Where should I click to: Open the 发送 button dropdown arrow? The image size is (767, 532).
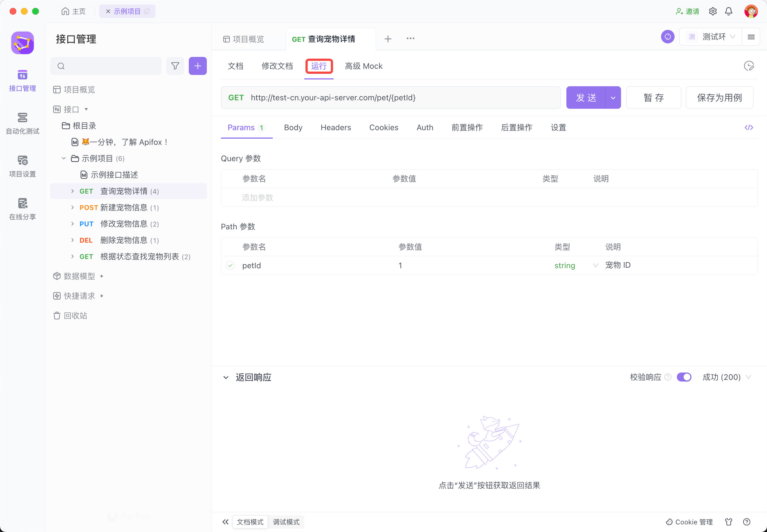pos(613,98)
